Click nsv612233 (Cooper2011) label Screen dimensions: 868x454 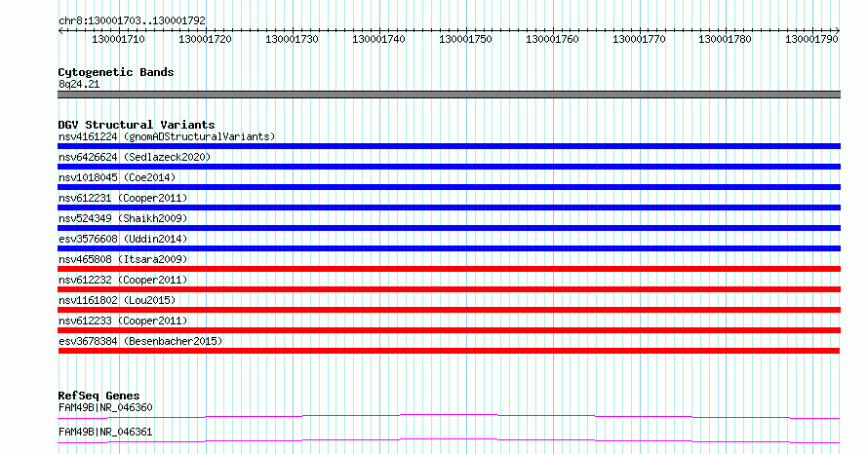point(123,321)
